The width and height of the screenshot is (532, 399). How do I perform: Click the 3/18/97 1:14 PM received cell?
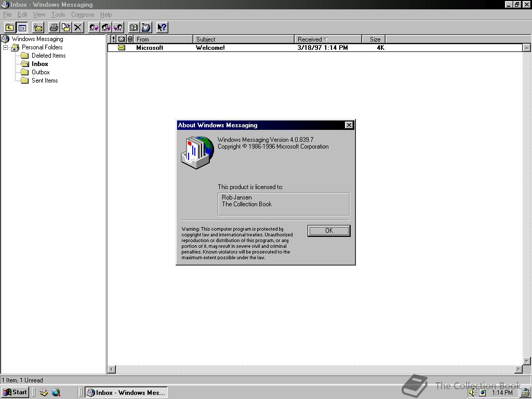click(x=323, y=48)
